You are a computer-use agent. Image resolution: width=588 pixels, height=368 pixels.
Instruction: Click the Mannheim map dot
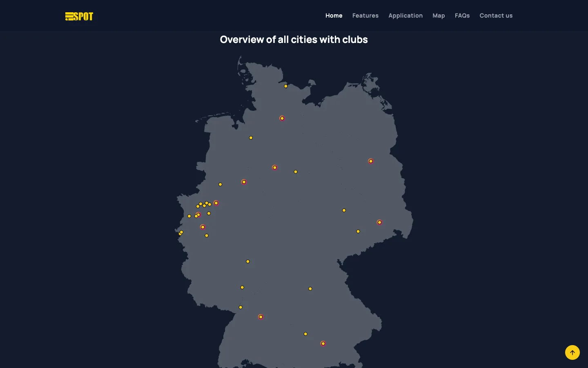[x=242, y=287]
